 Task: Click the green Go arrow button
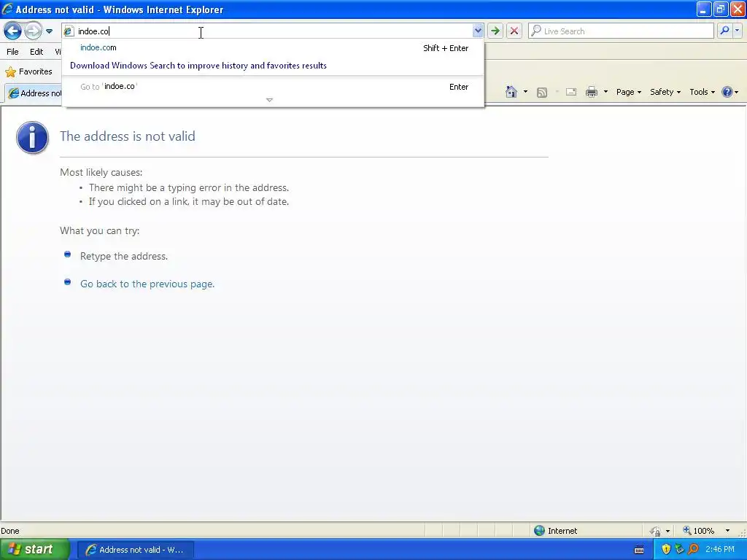click(x=495, y=31)
